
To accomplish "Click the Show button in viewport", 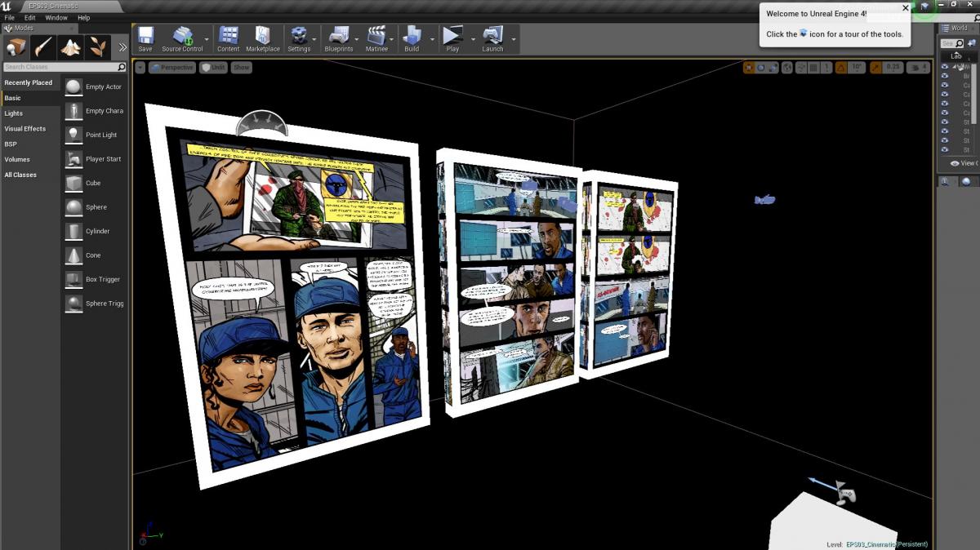I will [x=242, y=68].
